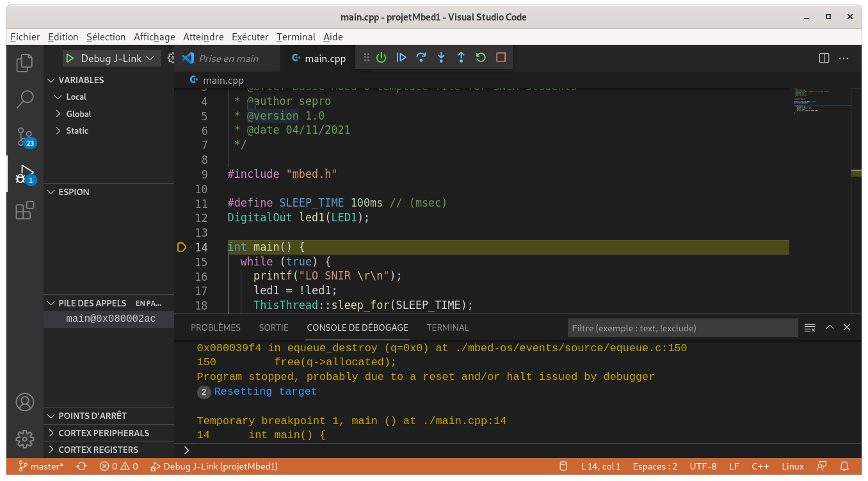Close the bottom panel

tap(847, 327)
